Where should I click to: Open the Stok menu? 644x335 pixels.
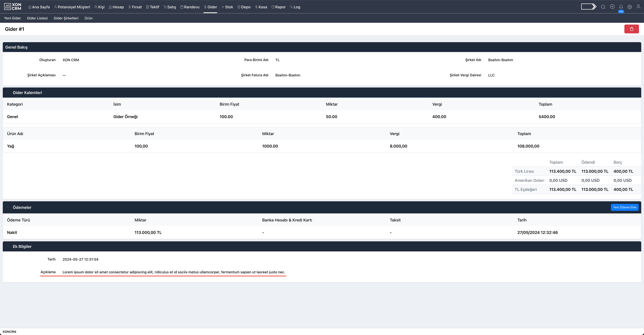click(227, 7)
